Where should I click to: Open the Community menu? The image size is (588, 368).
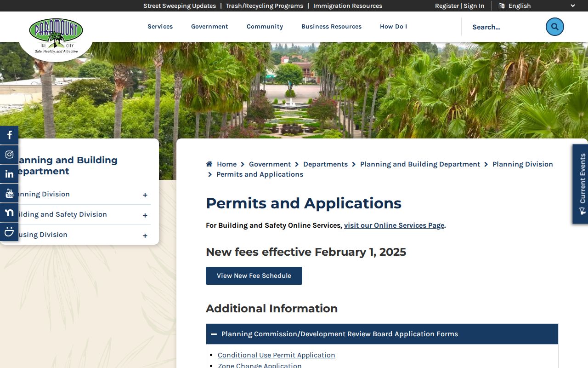(x=265, y=27)
